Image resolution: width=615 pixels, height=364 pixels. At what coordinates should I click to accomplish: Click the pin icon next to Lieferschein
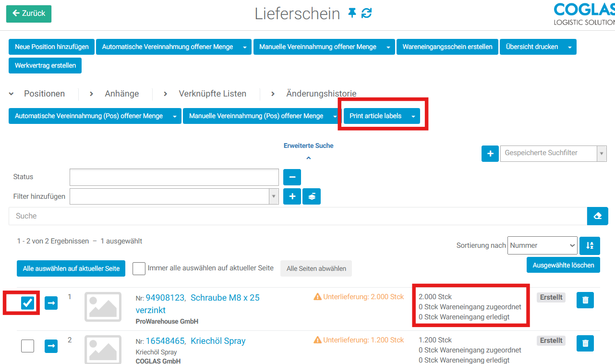click(x=352, y=13)
